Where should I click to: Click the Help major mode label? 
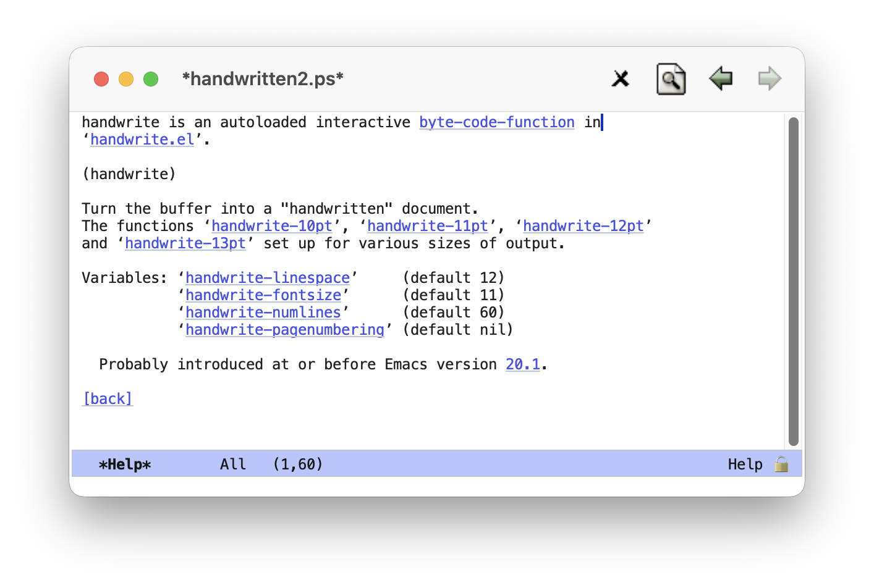pyautogui.click(x=745, y=464)
